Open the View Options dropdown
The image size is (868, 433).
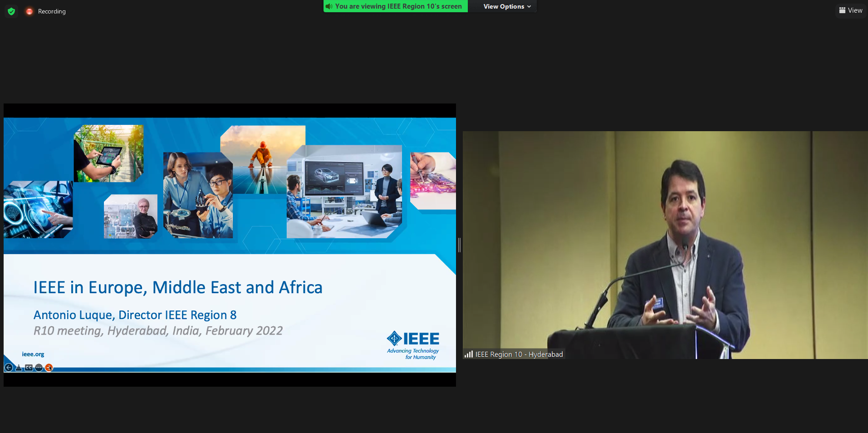(x=507, y=6)
